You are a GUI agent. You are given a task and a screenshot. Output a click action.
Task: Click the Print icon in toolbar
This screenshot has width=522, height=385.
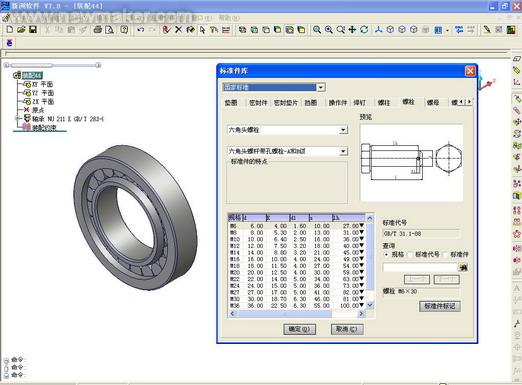pyautogui.click(x=97, y=30)
